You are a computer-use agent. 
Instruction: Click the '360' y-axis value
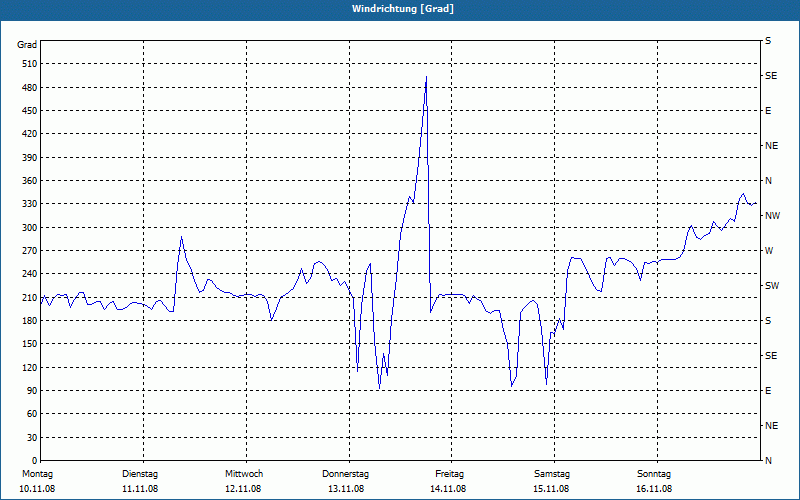pyautogui.click(x=30, y=181)
